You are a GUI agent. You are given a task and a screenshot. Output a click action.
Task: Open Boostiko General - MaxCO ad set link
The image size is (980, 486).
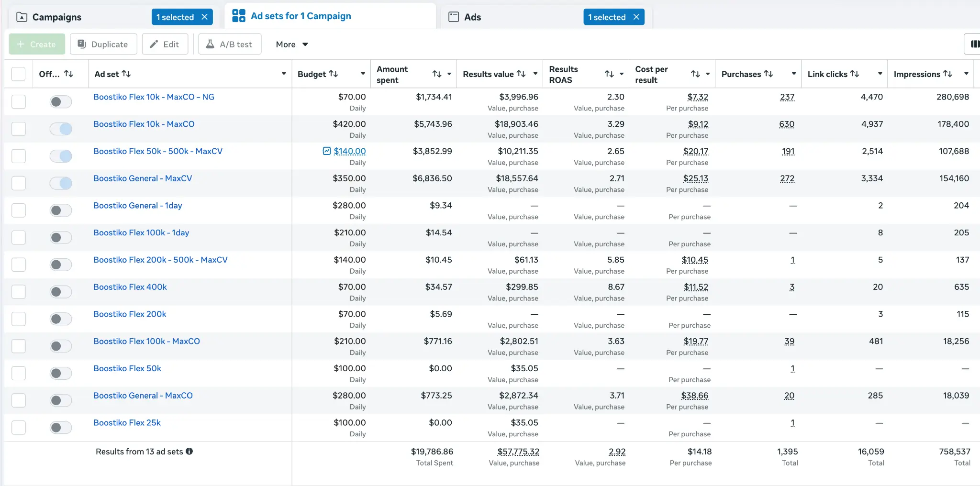pyautogui.click(x=143, y=396)
